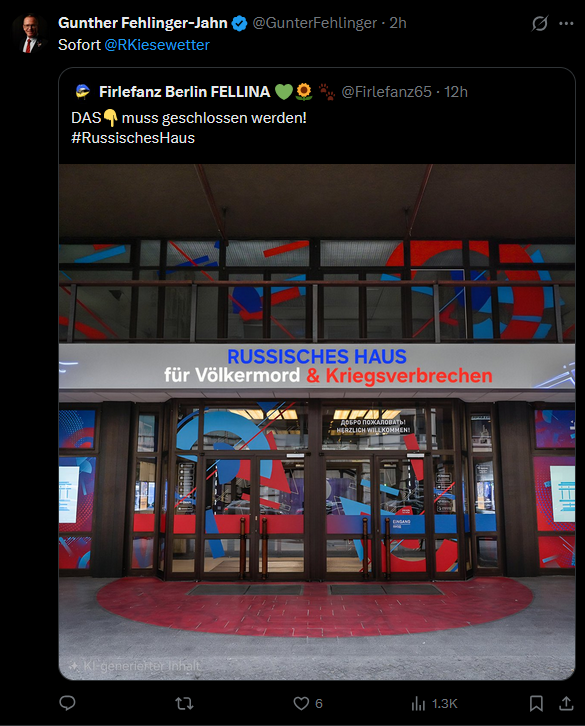The image size is (585, 726).
Task: Open Gunther Fehlinger-Jahn's profile avatar
Action: tap(30, 34)
